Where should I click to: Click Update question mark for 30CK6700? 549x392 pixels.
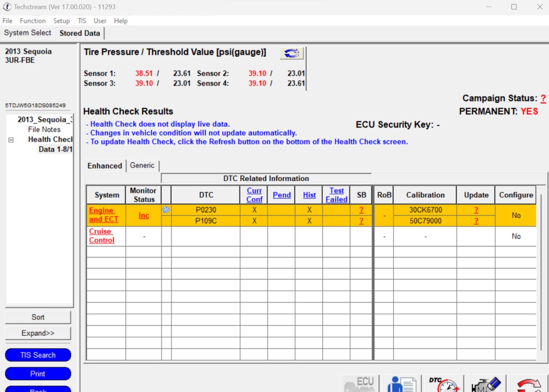(x=476, y=210)
